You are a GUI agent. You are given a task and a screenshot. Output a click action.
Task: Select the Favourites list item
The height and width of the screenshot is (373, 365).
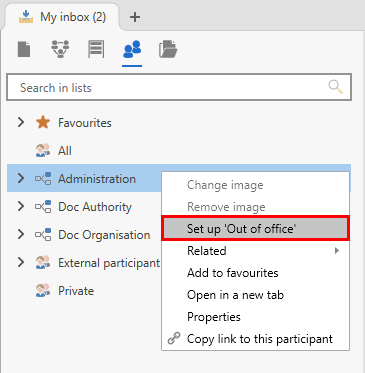click(x=179, y=123)
